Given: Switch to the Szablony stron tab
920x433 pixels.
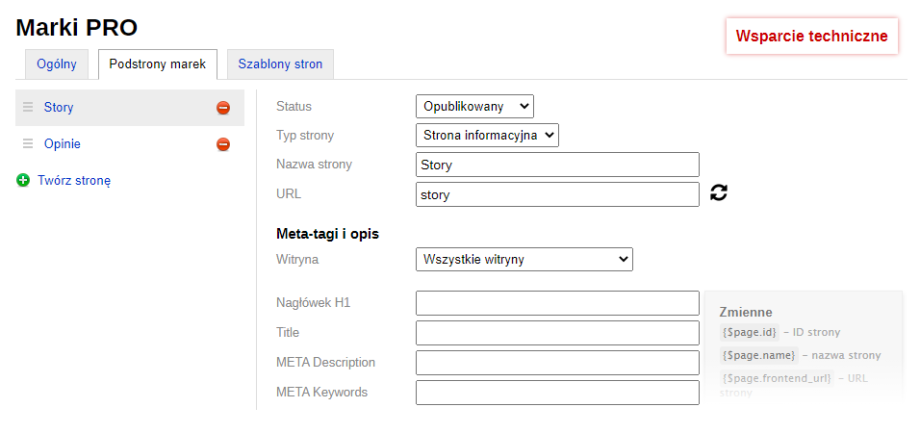Looking at the screenshot, I should coord(280,64).
